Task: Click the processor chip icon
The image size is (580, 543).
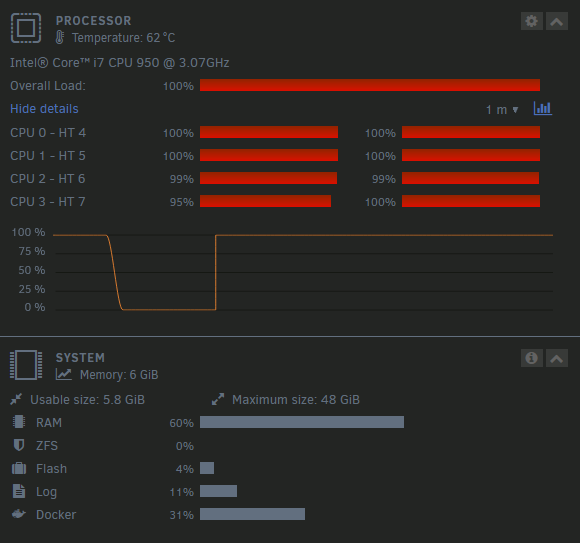Action: [26, 28]
